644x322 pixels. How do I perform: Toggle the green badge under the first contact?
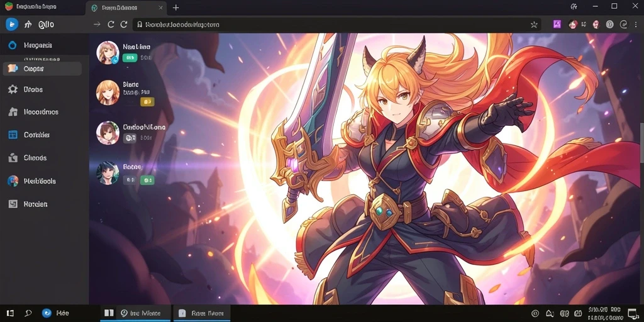[130, 58]
